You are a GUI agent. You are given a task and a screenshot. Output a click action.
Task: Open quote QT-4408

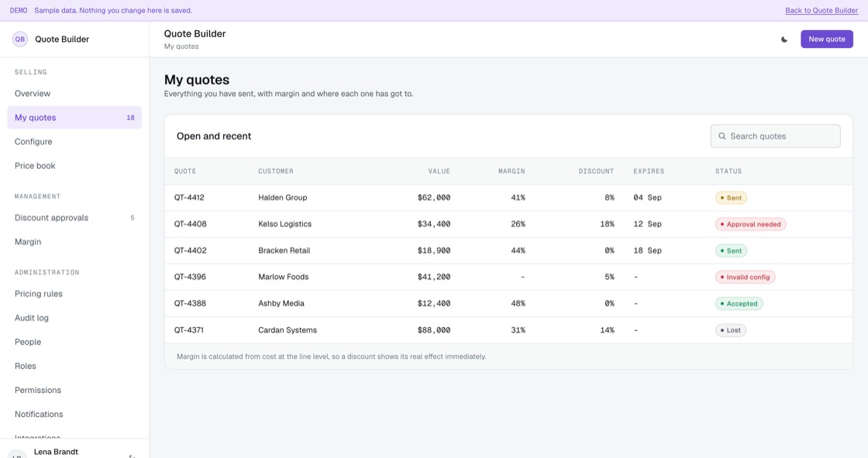click(190, 224)
